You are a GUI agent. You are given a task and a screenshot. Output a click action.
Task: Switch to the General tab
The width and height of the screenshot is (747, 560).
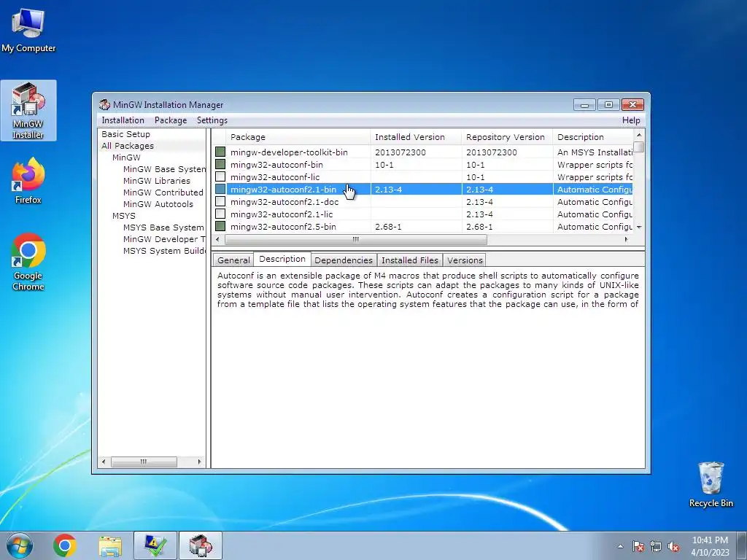[233, 260]
